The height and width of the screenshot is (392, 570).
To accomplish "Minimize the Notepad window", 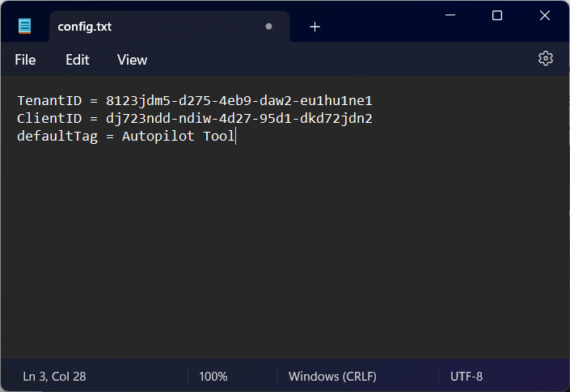I will tap(450, 15).
